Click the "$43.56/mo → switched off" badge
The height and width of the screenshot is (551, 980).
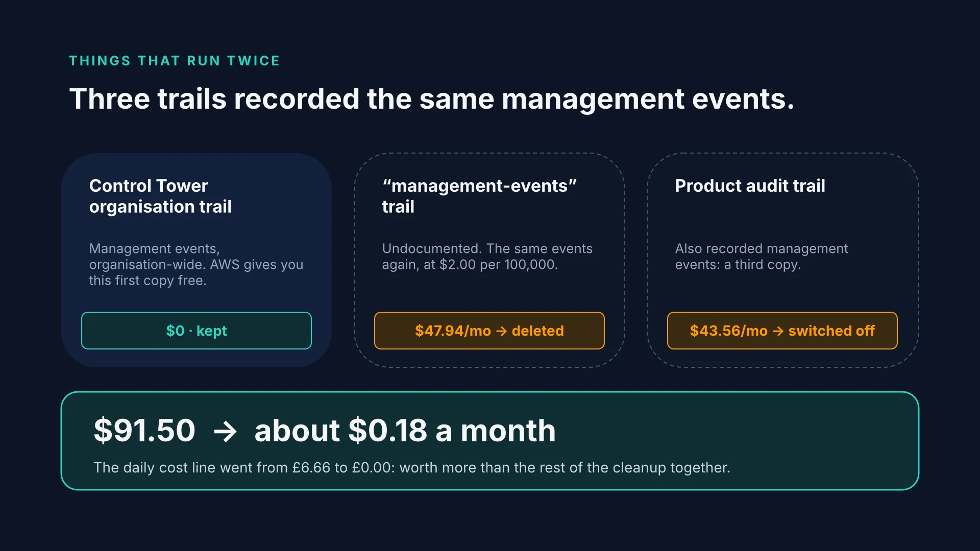(x=782, y=331)
